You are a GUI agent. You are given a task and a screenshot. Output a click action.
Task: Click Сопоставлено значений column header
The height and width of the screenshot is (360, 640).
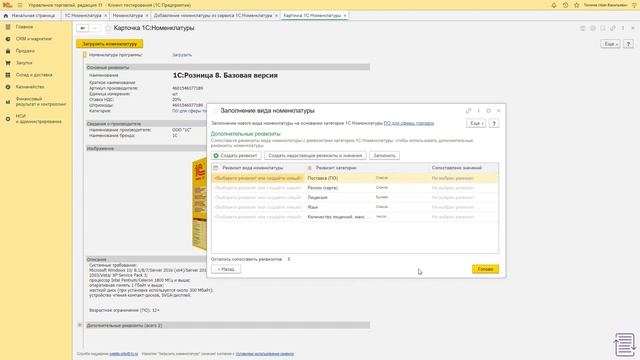pos(457,168)
